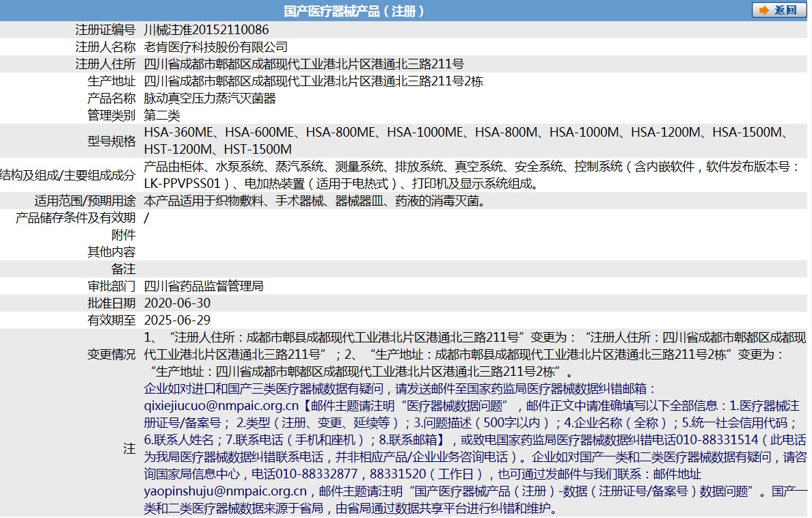Select registrant name 老肯医疗科技股份有限公司
Image resolution: width=812 pixels, height=518 pixels.
pyautogui.click(x=215, y=47)
